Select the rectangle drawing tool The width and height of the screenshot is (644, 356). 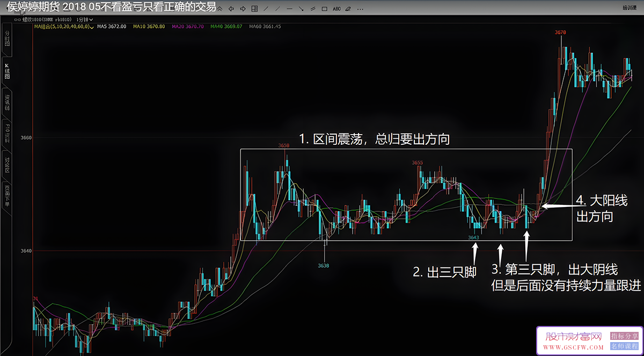(324, 9)
